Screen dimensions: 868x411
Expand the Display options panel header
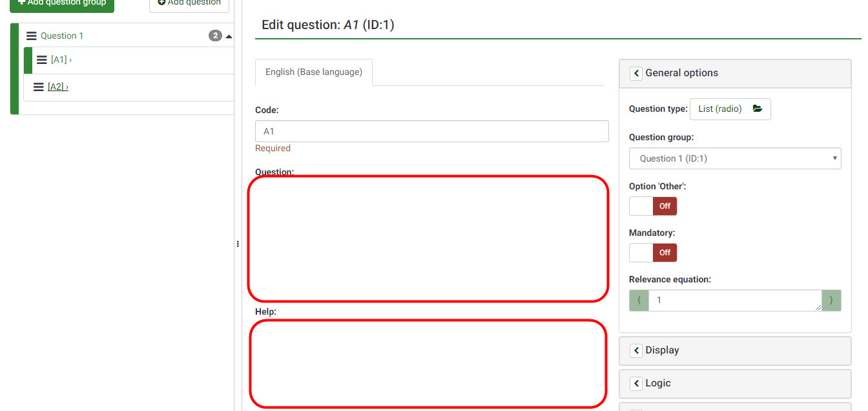click(735, 350)
